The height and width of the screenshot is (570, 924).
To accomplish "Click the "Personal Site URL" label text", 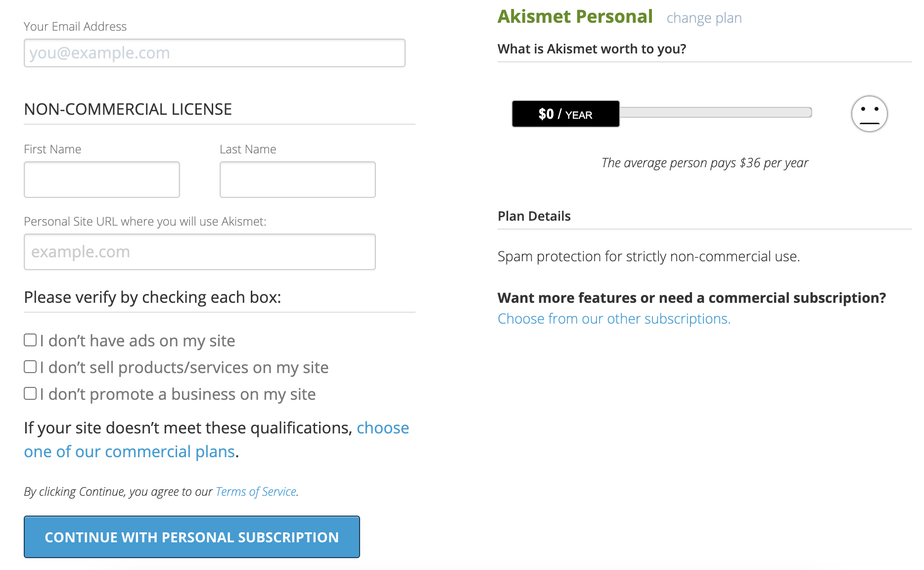I will click(x=145, y=222).
